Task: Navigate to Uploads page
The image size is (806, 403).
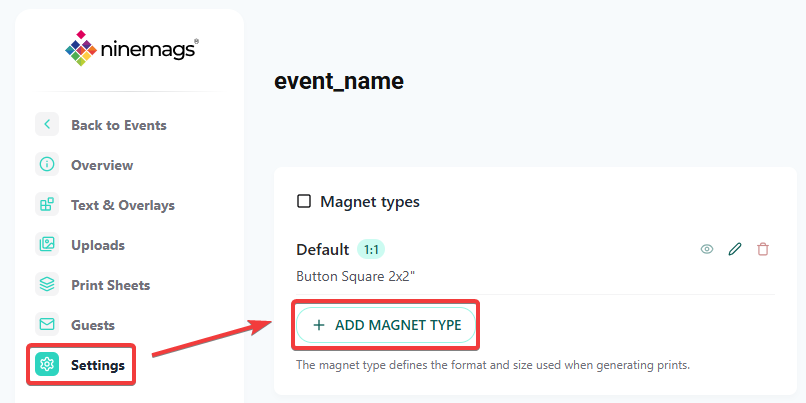Action: (98, 245)
